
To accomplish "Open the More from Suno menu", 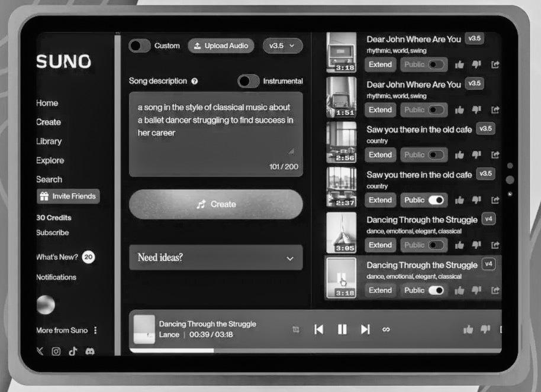I will pos(95,331).
